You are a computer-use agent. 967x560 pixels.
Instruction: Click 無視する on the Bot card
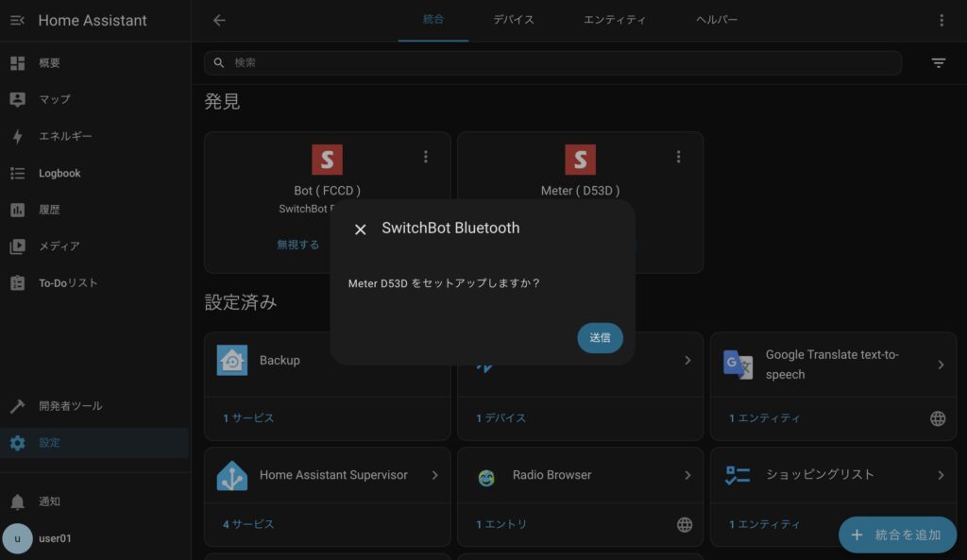tap(297, 245)
